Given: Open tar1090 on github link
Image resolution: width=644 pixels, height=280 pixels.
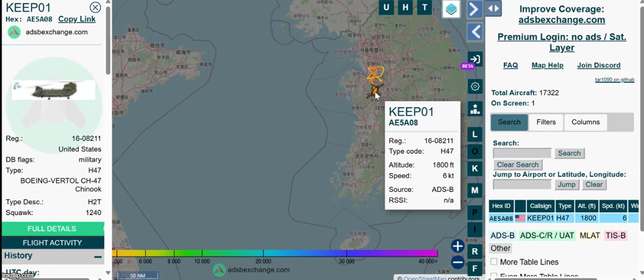Looking at the screenshot, I should pos(614,80).
